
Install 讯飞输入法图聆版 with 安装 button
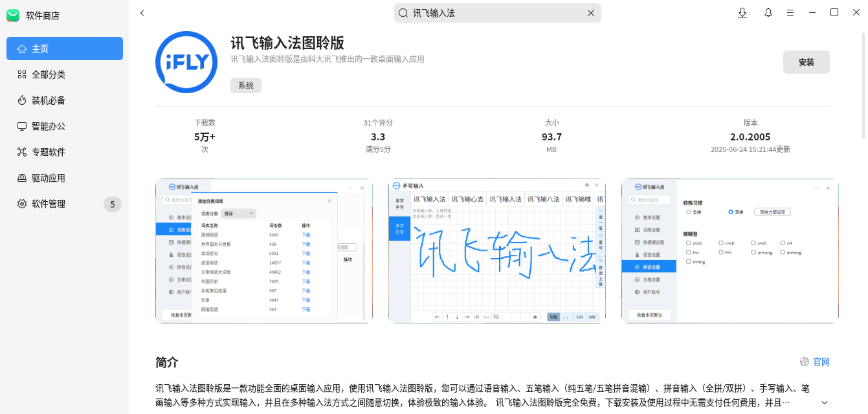click(806, 62)
